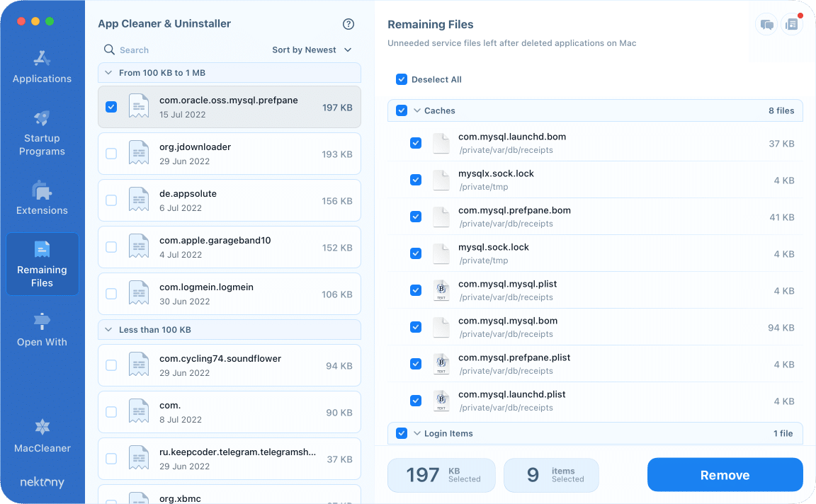Click document icon of com.logmein.logmein

[138, 294]
